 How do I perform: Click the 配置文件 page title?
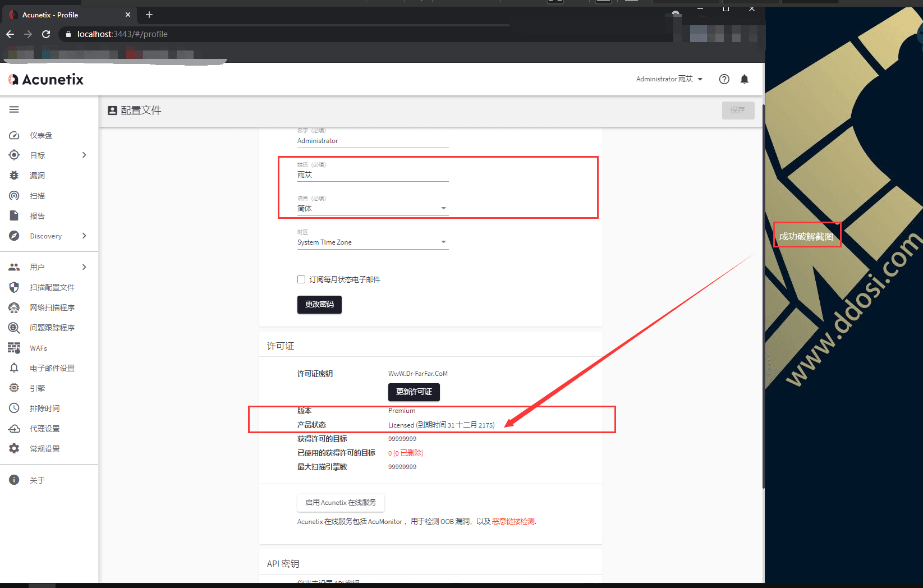(141, 111)
